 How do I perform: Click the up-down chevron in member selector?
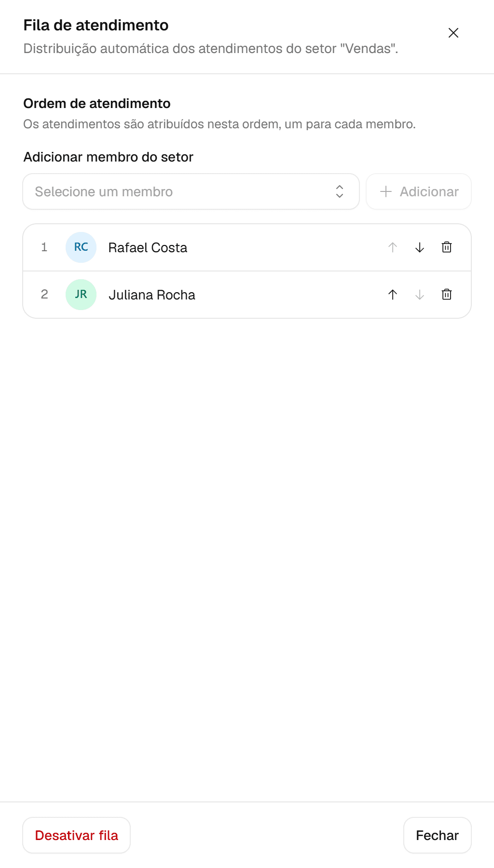pyautogui.click(x=340, y=191)
